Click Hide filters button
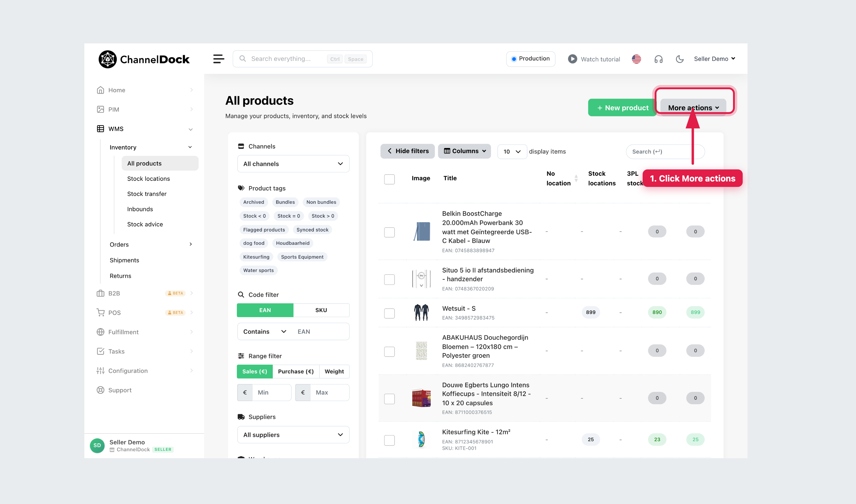Screen dimensions: 856x504 point(407,151)
